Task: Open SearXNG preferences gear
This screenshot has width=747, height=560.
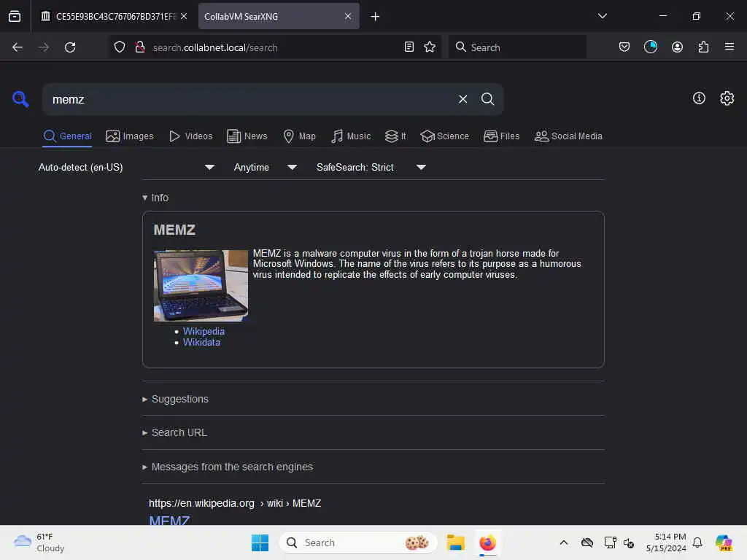Action: (727, 98)
